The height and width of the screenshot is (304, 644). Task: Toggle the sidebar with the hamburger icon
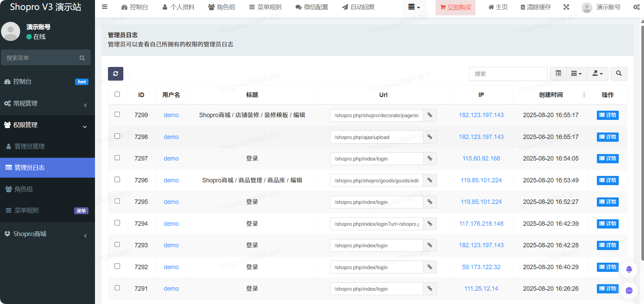pyautogui.click(x=105, y=7)
